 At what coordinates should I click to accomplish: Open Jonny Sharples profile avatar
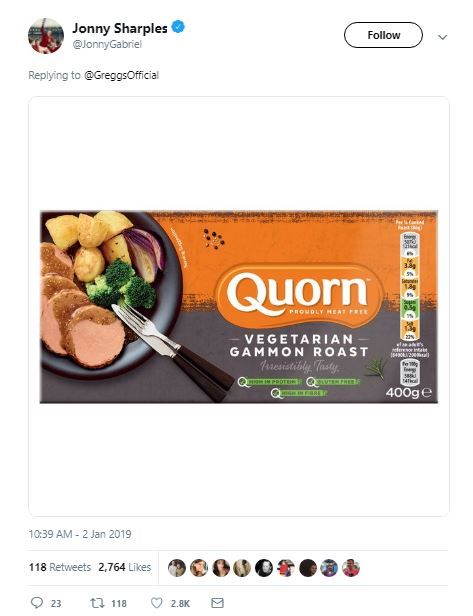46,36
